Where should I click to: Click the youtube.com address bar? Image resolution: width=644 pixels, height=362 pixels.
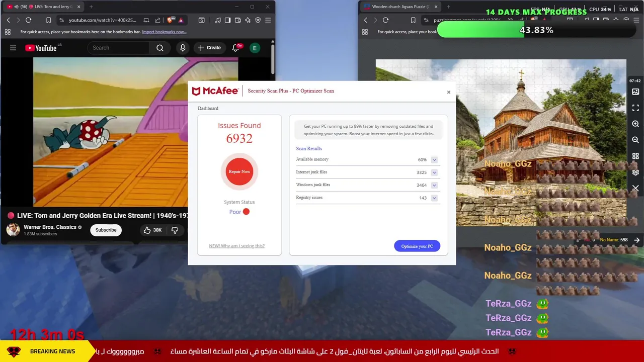coord(102,20)
